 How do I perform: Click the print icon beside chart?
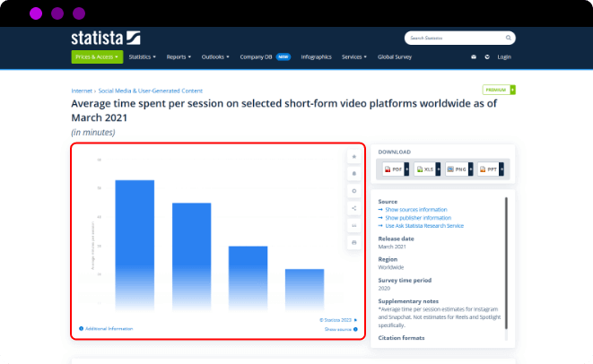click(354, 242)
